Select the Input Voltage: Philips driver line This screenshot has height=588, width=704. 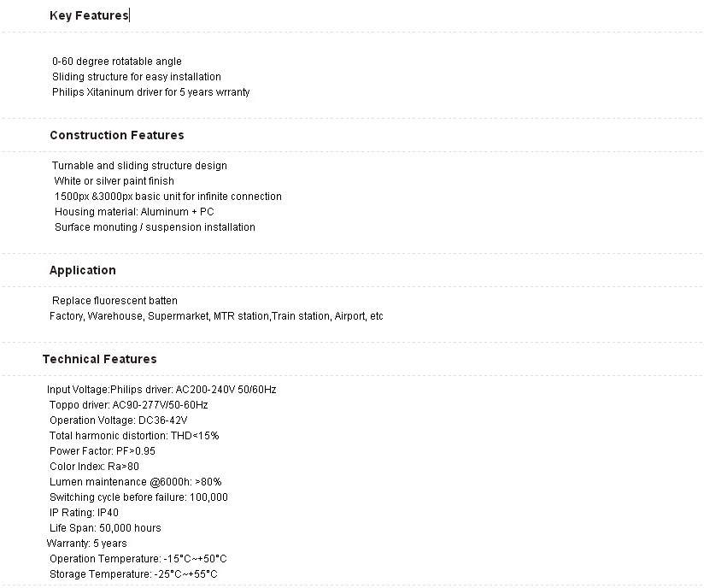click(161, 390)
